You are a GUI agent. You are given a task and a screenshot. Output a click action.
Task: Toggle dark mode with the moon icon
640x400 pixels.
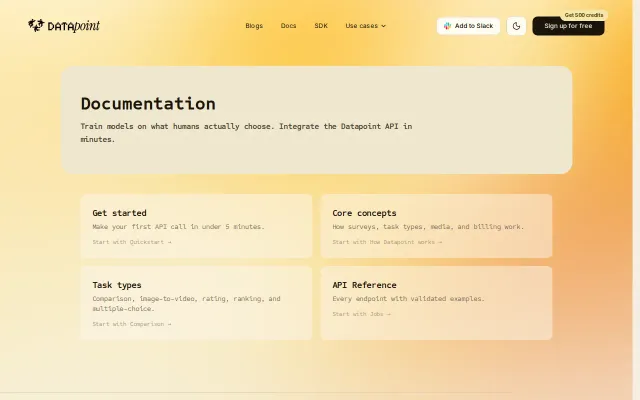pos(516,26)
